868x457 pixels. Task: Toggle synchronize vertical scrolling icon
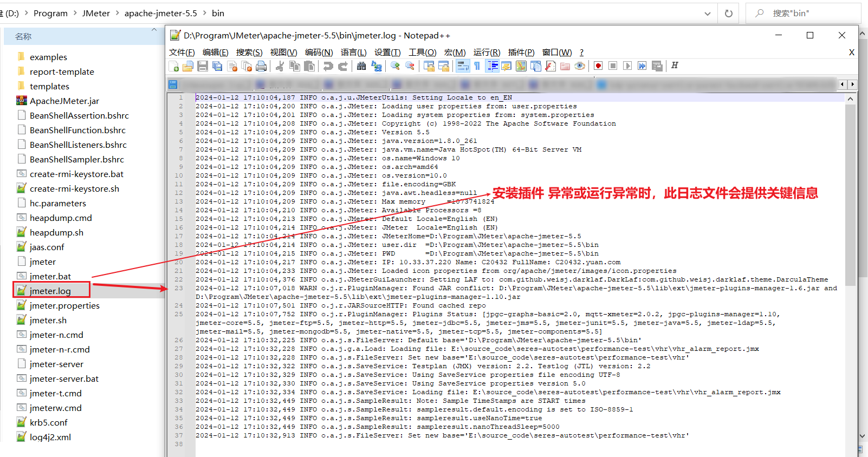click(x=429, y=66)
